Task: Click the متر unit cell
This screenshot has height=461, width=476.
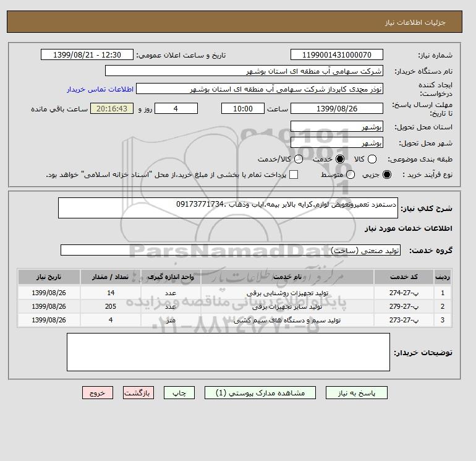Action: click(x=171, y=320)
